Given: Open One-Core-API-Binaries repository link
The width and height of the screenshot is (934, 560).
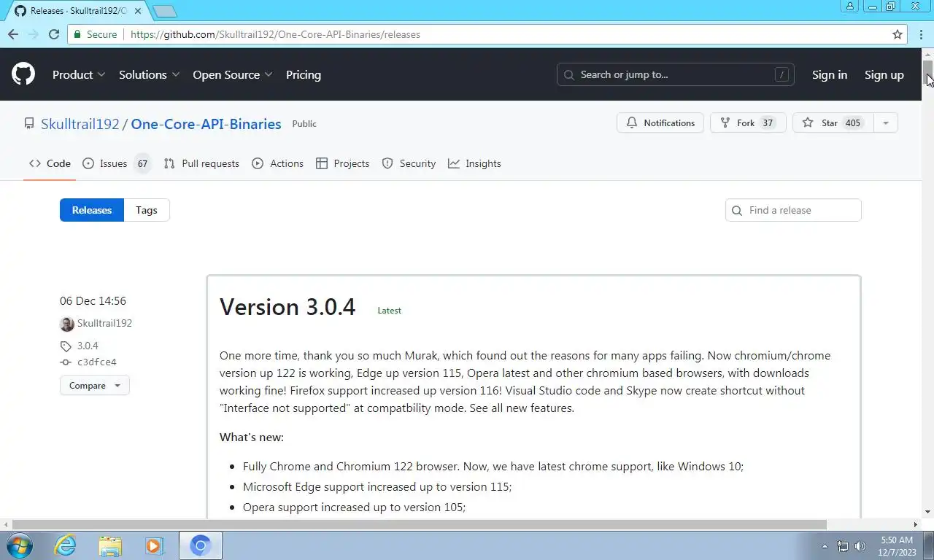Looking at the screenshot, I should (x=206, y=124).
